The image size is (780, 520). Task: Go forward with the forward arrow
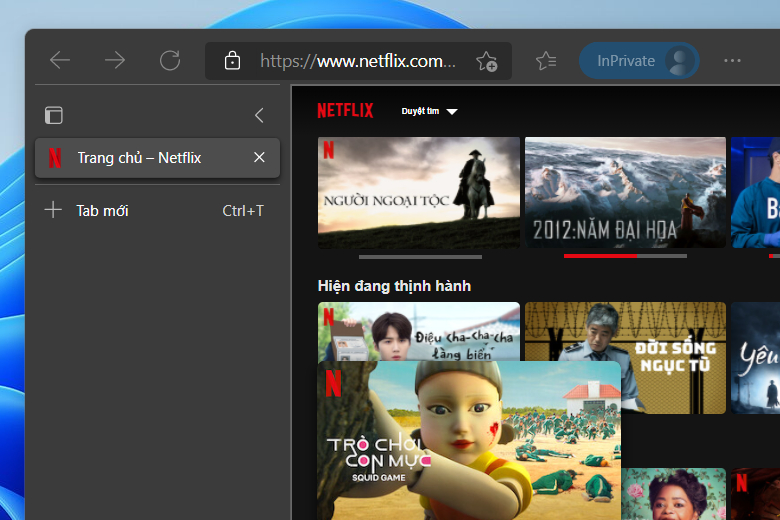click(115, 61)
